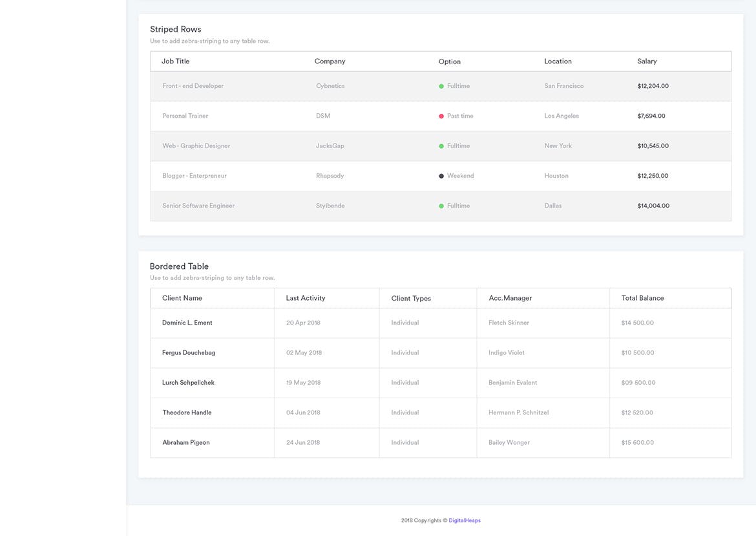Click Dominic L. Ement's client name
Viewport: 756px width, 536px height.
[187, 322]
